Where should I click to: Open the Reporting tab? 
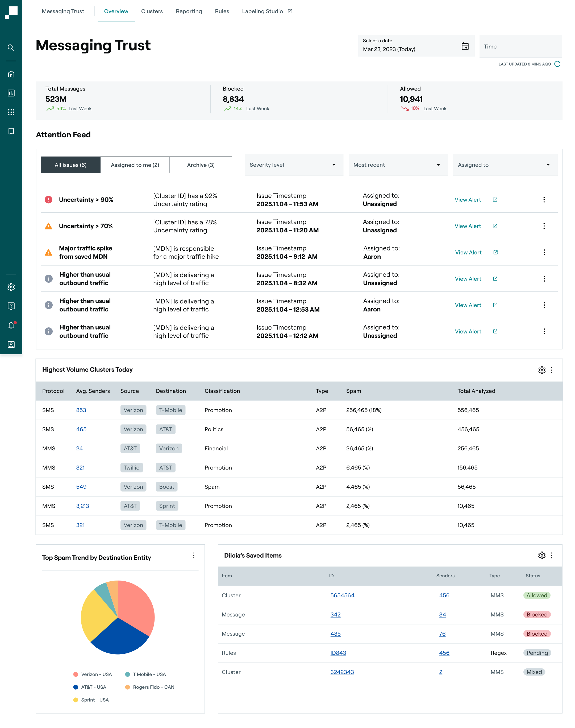[x=189, y=11]
